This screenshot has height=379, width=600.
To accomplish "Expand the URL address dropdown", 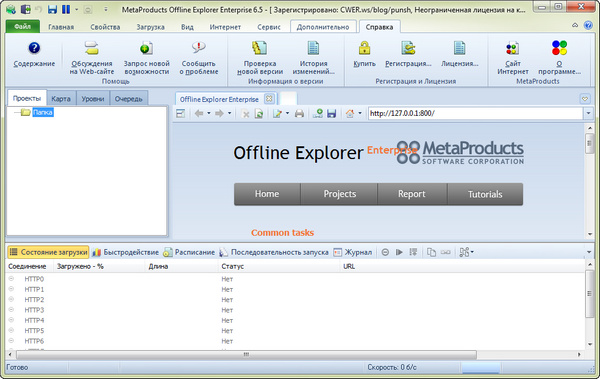I will (588, 113).
